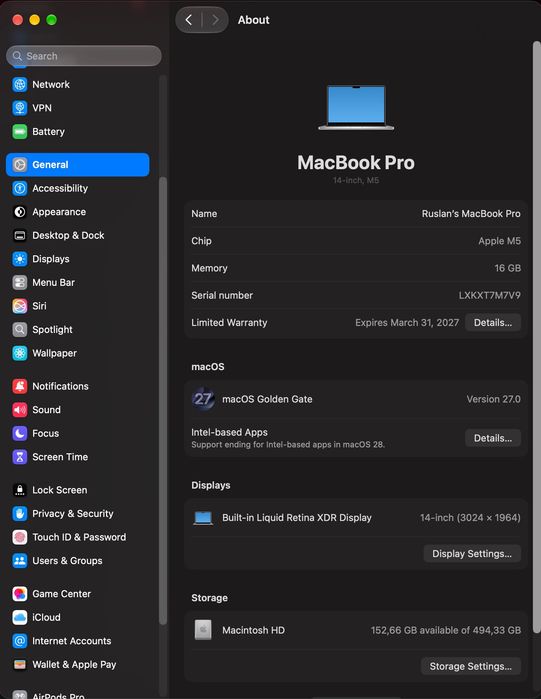This screenshot has height=699, width=541.
Task: Click the colorful Siri icon
Action: [x=20, y=306]
